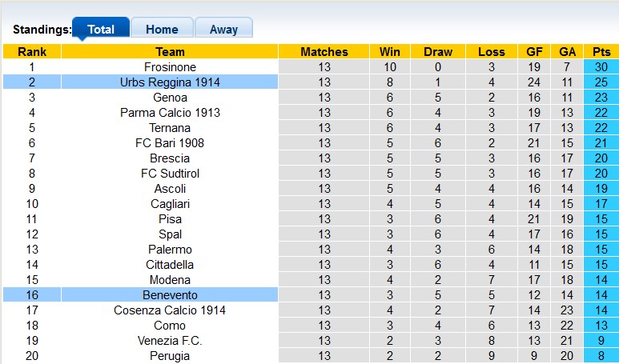Viewport: 619px width, 364px height.
Task: Click the Palermo team name
Action: pos(170,250)
